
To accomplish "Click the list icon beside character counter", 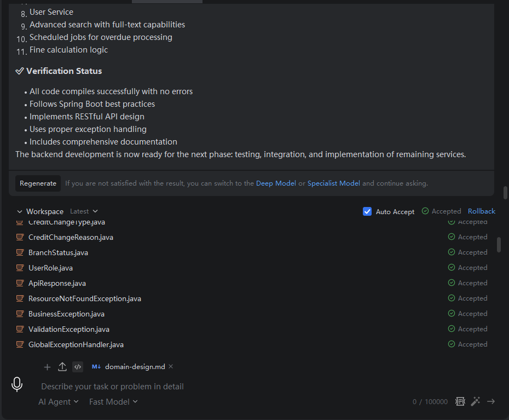I will pos(460,401).
